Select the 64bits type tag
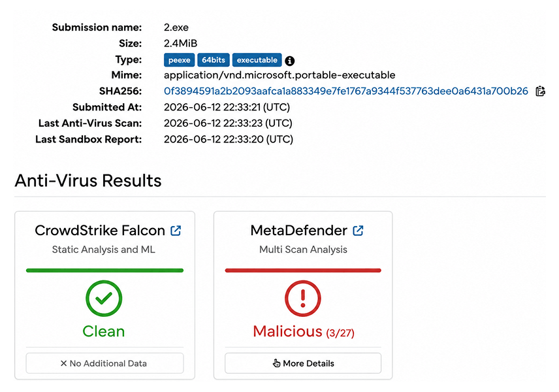This screenshot has height=392, width=559. 213,60
